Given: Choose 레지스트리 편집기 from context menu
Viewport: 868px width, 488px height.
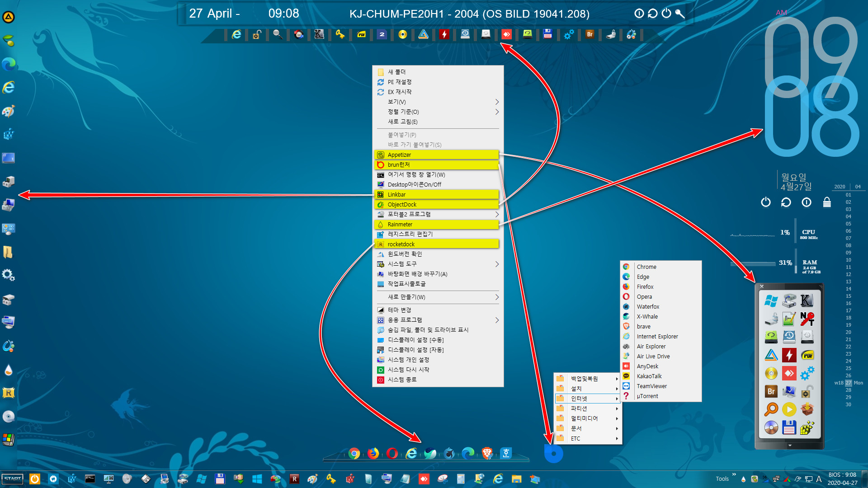Looking at the screenshot, I should 438,234.
